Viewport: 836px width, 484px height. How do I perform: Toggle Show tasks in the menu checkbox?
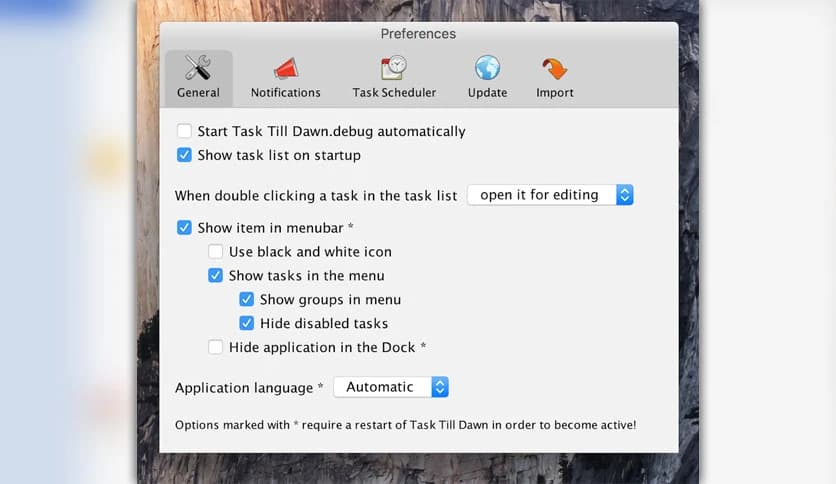[x=215, y=276]
